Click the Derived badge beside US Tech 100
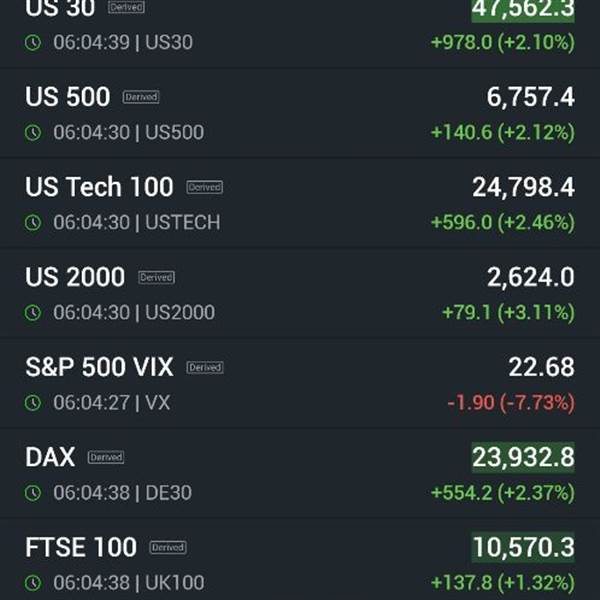600x600 pixels. click(205, 187)
